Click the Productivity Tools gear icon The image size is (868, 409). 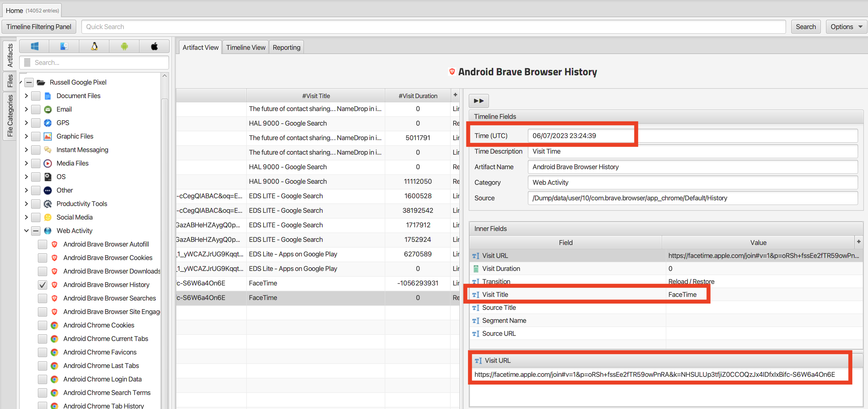[48, 204]
